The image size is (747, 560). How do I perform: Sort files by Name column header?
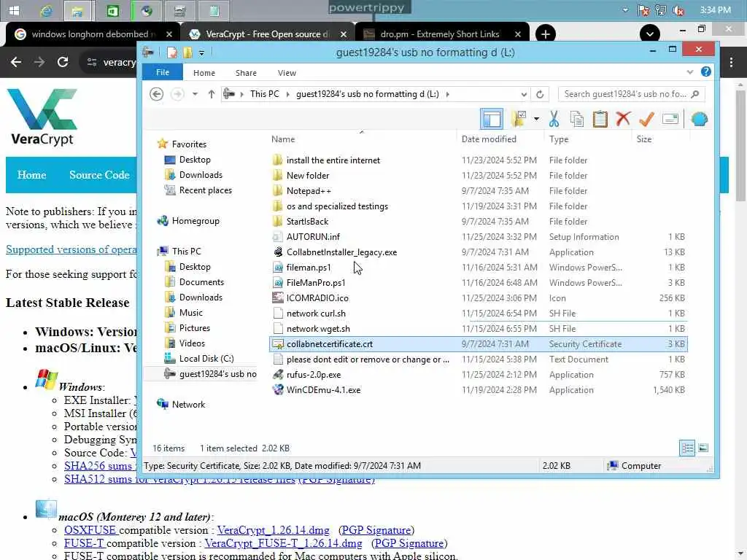click(x=283, y=139)
